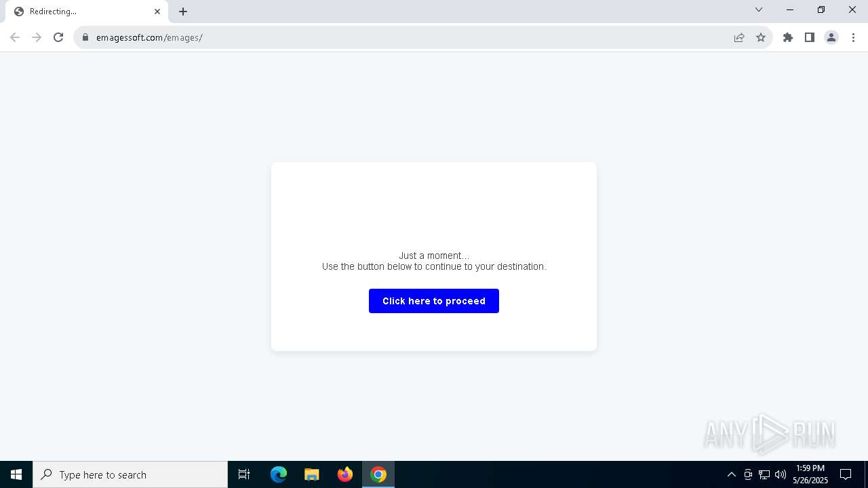The image size is (868, 488).
Task: Open the network status tray icon
Action: pos(764,474)
